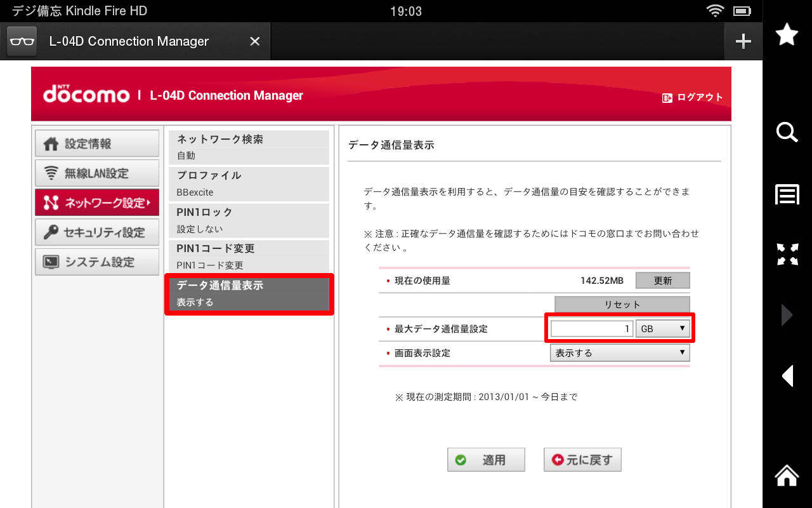This screenshot has width=812, height=508.
Task: Open a new tab with plus icon
Action: click(743, 41)
